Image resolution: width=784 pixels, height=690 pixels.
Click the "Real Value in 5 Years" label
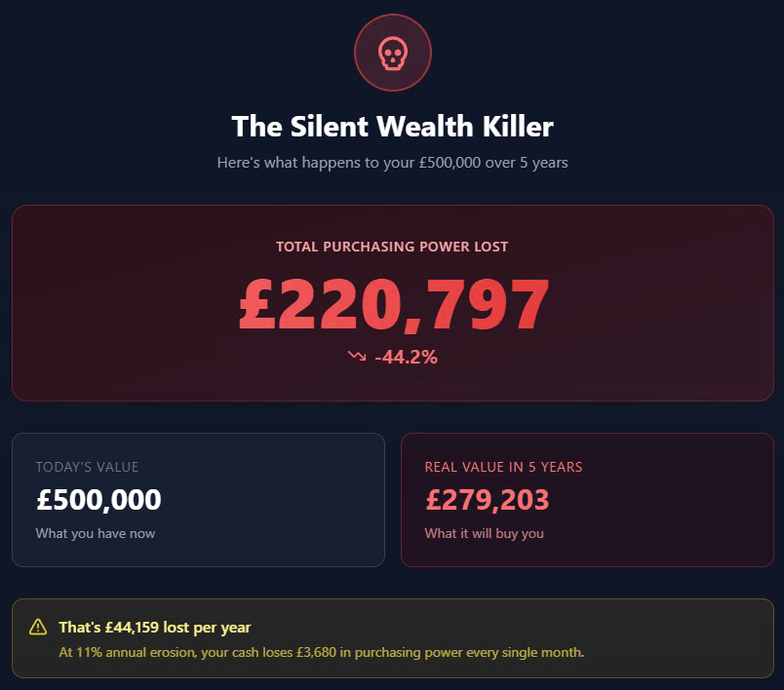tap(503, 468)
